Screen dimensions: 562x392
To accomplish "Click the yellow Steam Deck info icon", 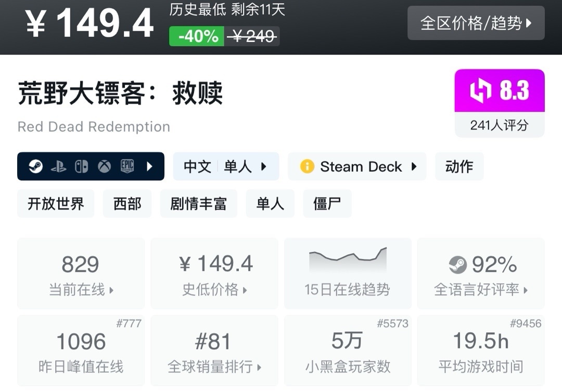I will coord(307,166).
